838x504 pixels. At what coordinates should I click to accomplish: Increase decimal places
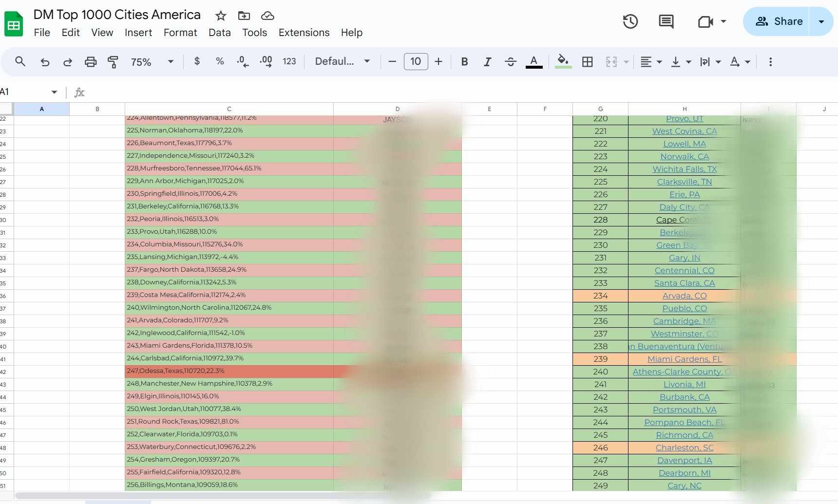pos(266,61)
